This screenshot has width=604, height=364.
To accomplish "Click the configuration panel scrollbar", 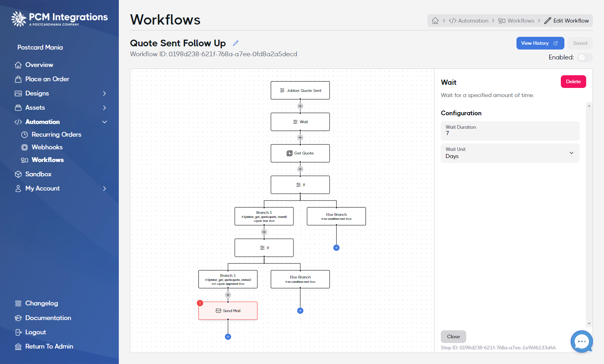I will 589,214.
